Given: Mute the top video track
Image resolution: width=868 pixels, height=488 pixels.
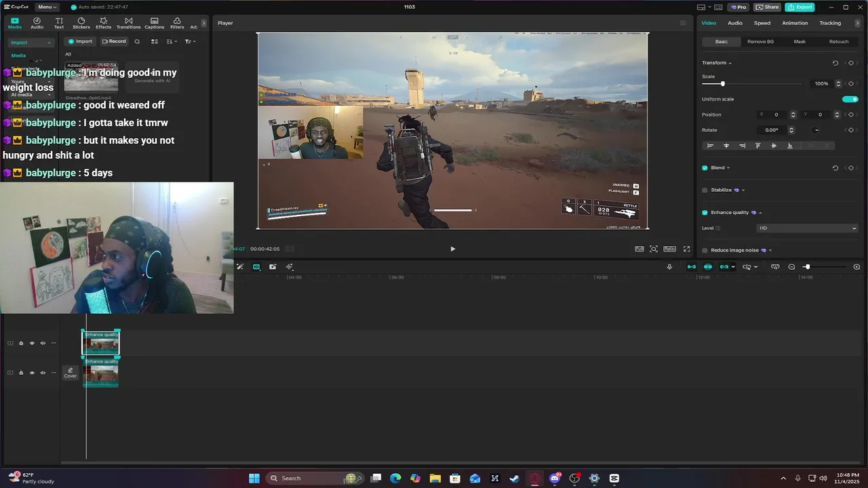Looking at the screenshot, I should [43, 344].
